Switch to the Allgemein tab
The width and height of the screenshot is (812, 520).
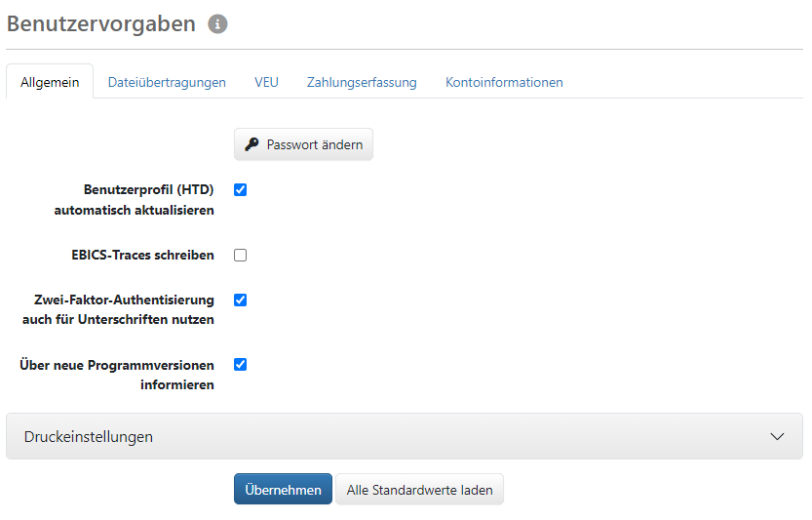click(50, 82)
